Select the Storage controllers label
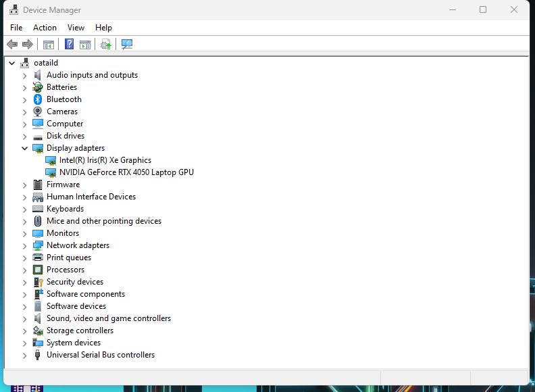This screenshot has width=535, height=392. (80, 330)
